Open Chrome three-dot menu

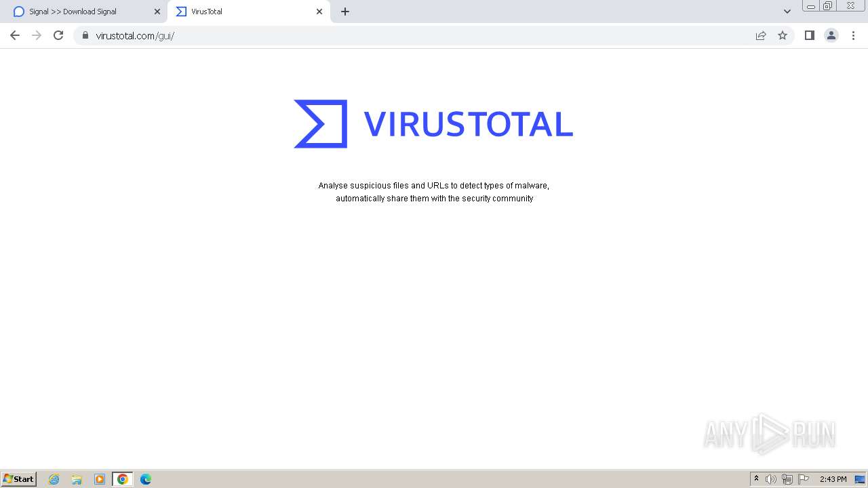pyautogui.click(x=853, y=35)
